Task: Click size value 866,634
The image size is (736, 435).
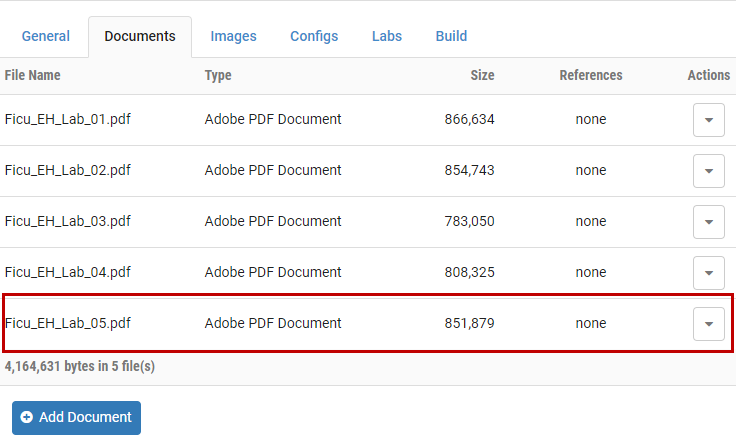Action: click(469, 119)
